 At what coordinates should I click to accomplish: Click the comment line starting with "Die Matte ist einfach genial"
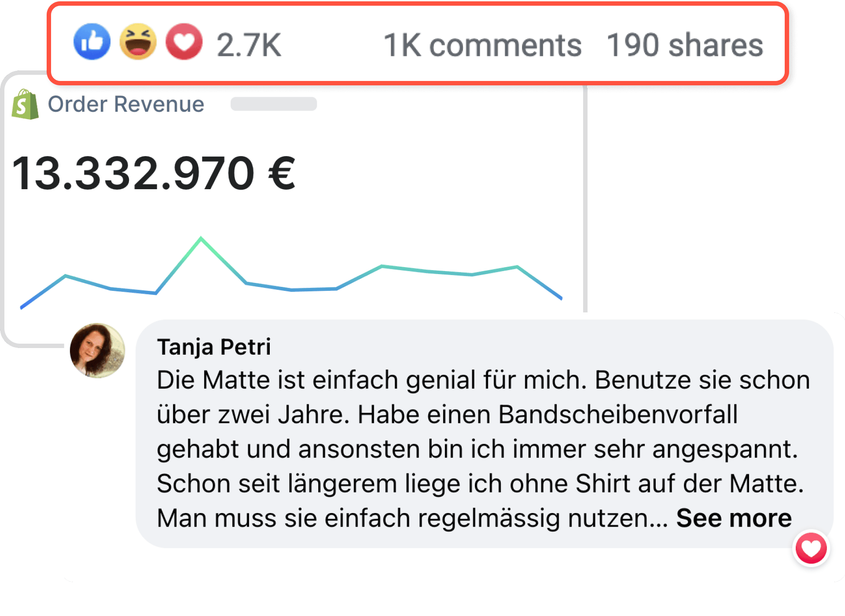coord(483,380)
